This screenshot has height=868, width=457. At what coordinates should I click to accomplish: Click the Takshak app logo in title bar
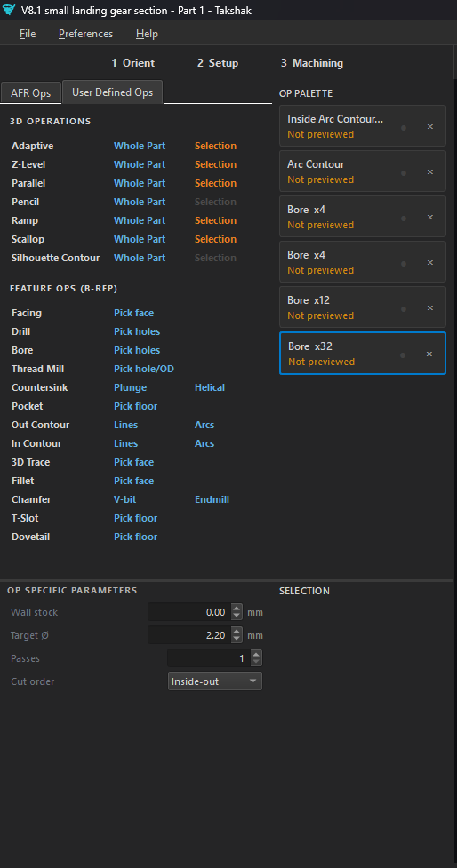[9, 10]
